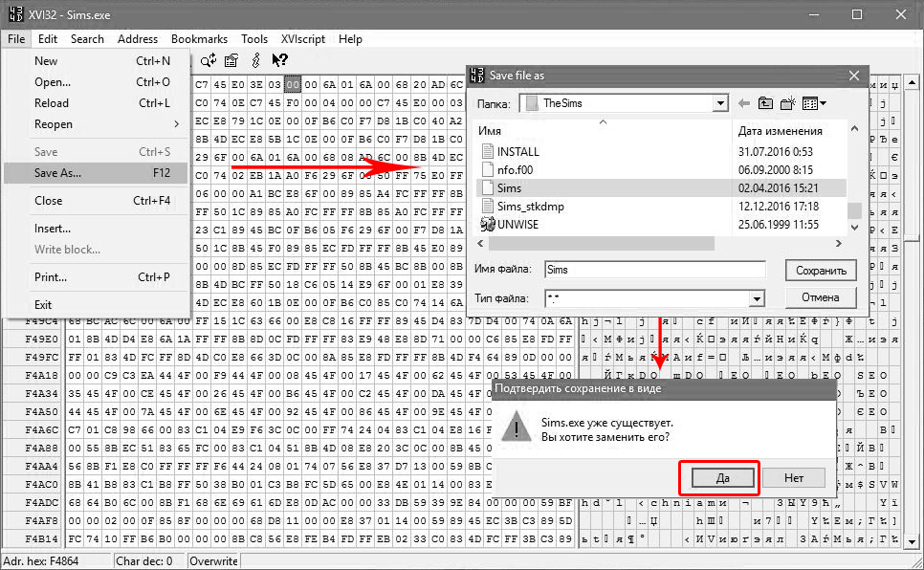Choose Save As... from the File menu
Image resolution: width=924 pixels, height=570 pixels.
point(96,173)
